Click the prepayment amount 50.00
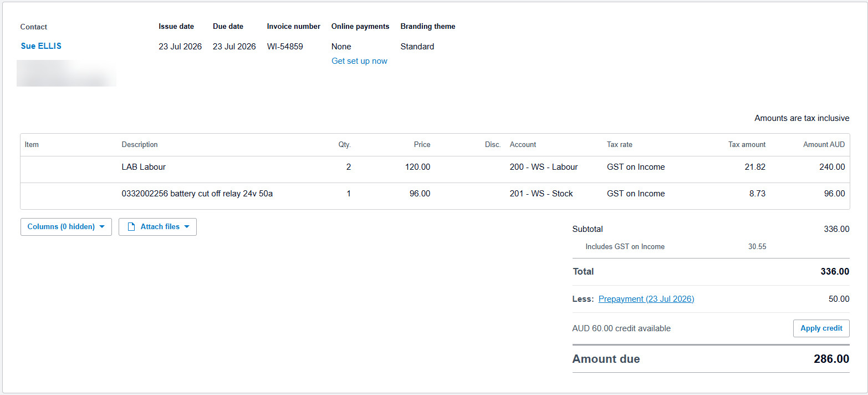 click(839, 299)
